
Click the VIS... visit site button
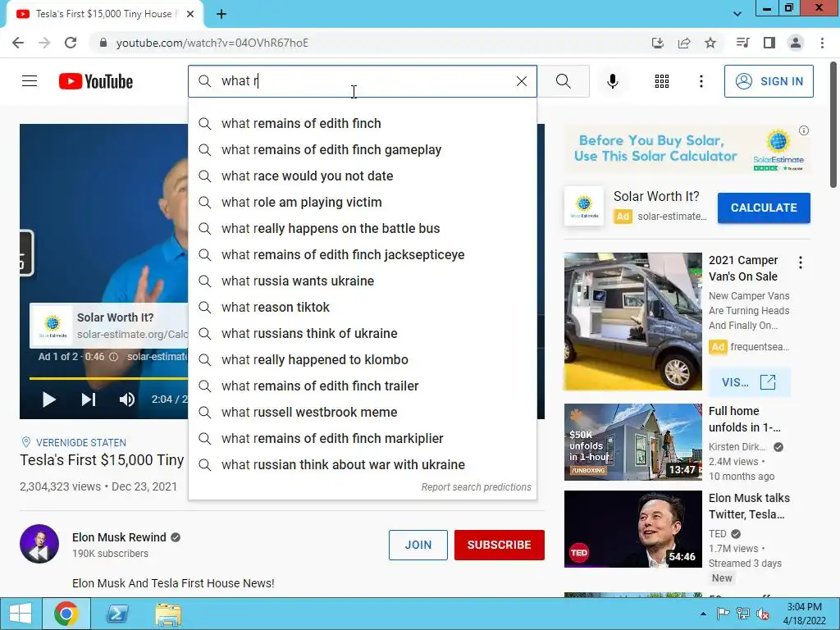click(749, 382)
